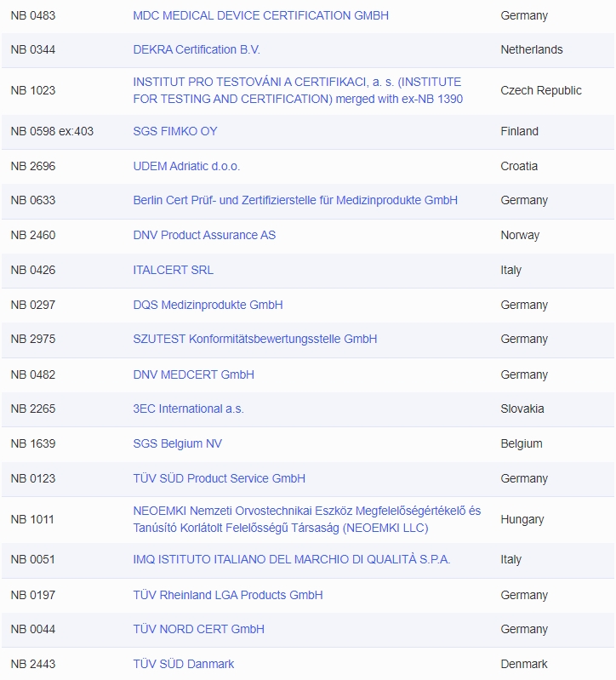Click IMQ ISTITUTO ITALIANO DEL MARCHIO link
Screen dimensions: 616x680
[292, 559]
